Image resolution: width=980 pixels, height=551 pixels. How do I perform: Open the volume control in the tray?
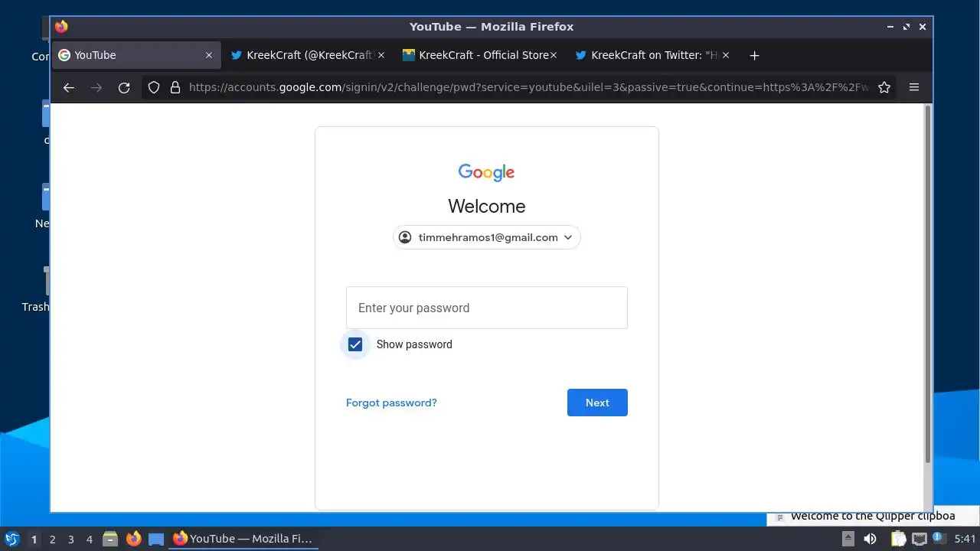pyautogui.click(x=870, y=539)
